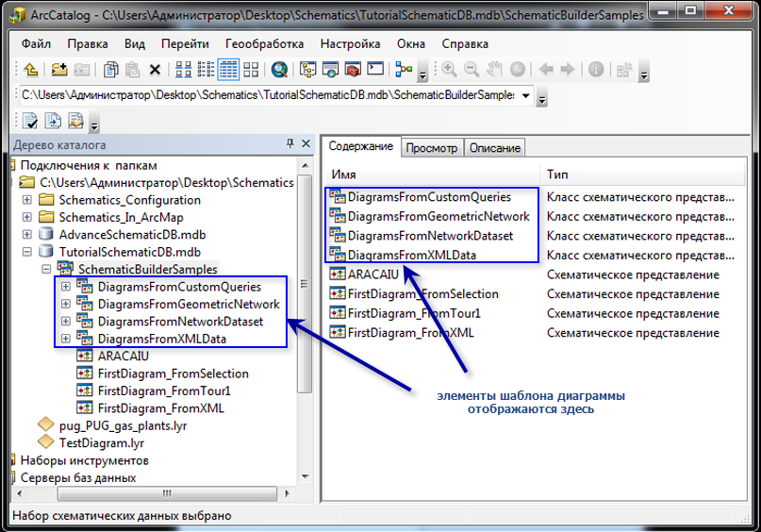Open the Python window icon
The height and width of the screenshot is (532, 761).
pyautogui.click(x=375, y=70)
